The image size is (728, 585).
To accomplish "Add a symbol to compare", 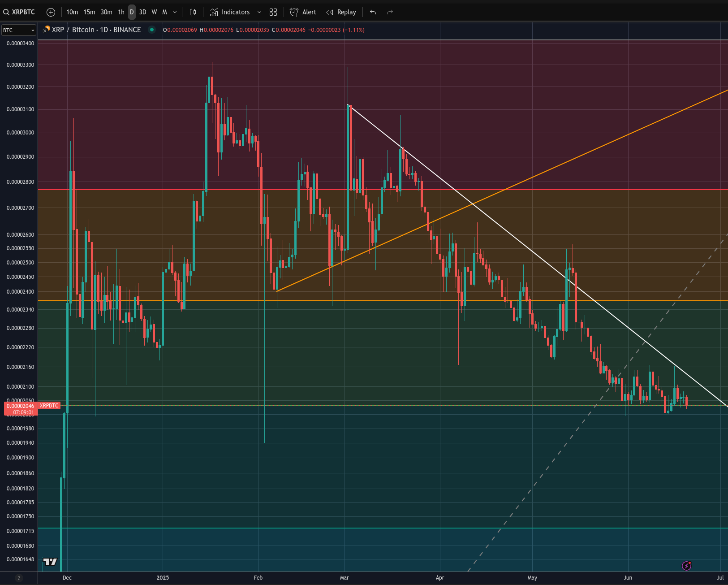I will [51, 12].
